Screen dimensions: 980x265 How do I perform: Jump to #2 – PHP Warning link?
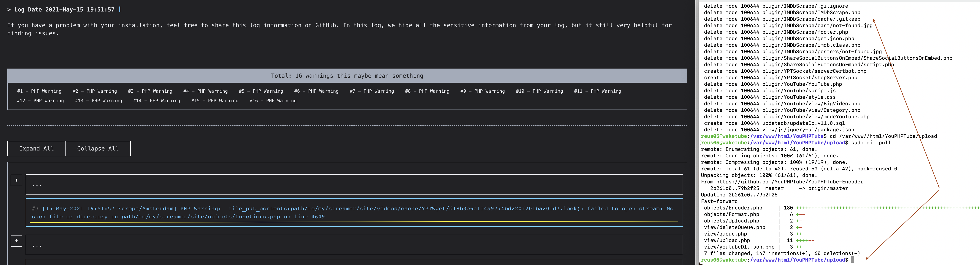(95, 91)
